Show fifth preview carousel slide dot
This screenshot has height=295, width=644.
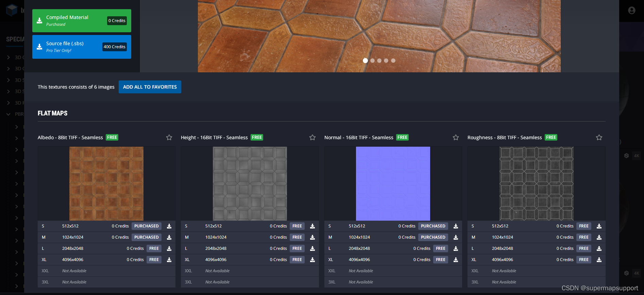coord(393,60)
